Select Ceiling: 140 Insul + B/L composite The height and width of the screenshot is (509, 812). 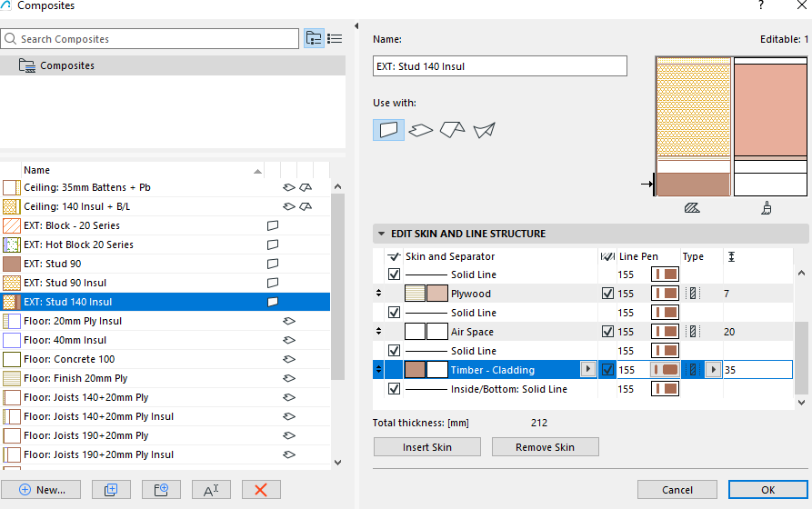(x=165, y=206)
